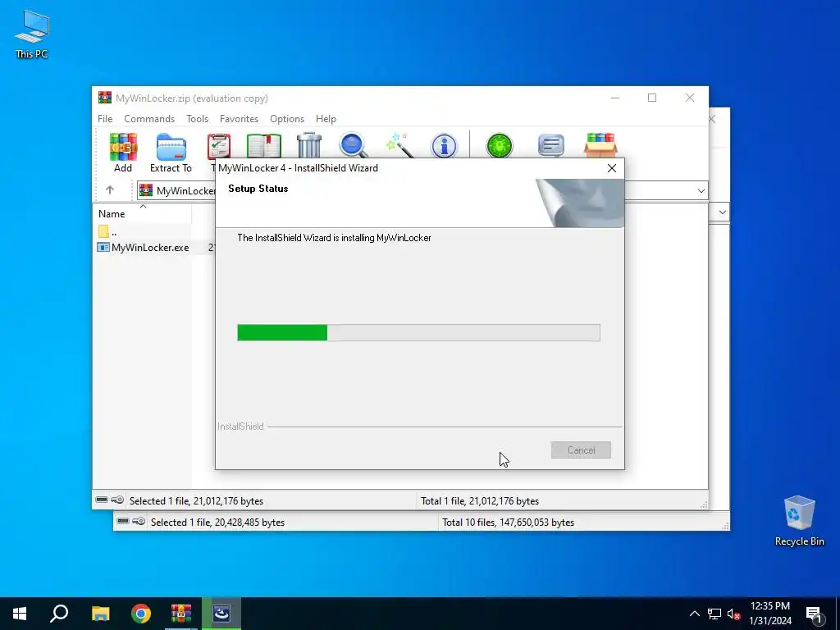This screenshot has height=630, width=840.
Task: Switch to WinRAR in the taskbar
Action: pyautogui.click(x=181, y=614)
